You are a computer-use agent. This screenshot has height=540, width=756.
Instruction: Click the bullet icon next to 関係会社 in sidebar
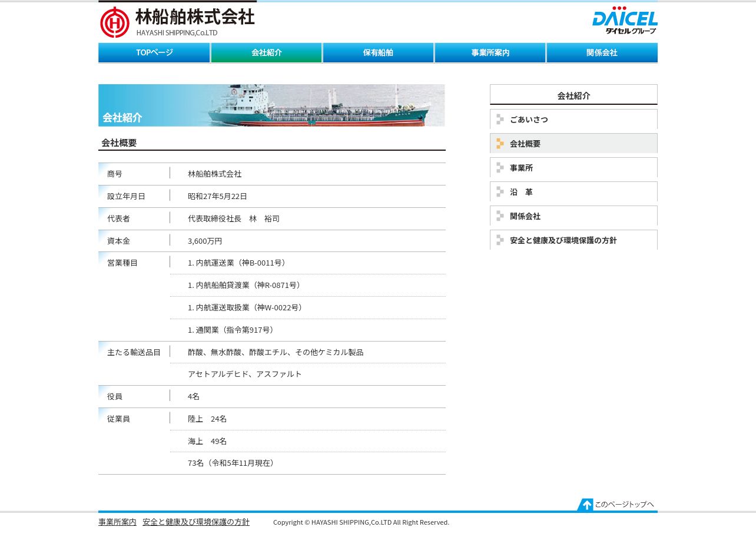coord(500,216)
